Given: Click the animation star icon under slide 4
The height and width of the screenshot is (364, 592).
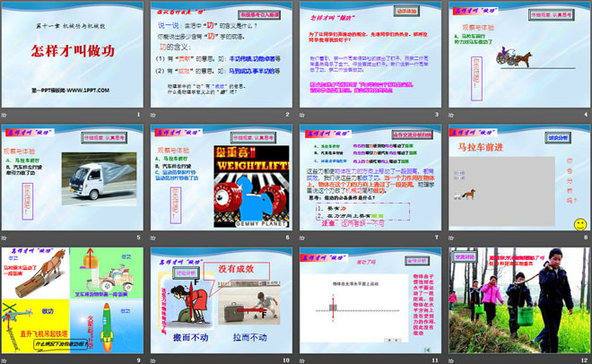Looking at the screenshot, I should [451, 115].
